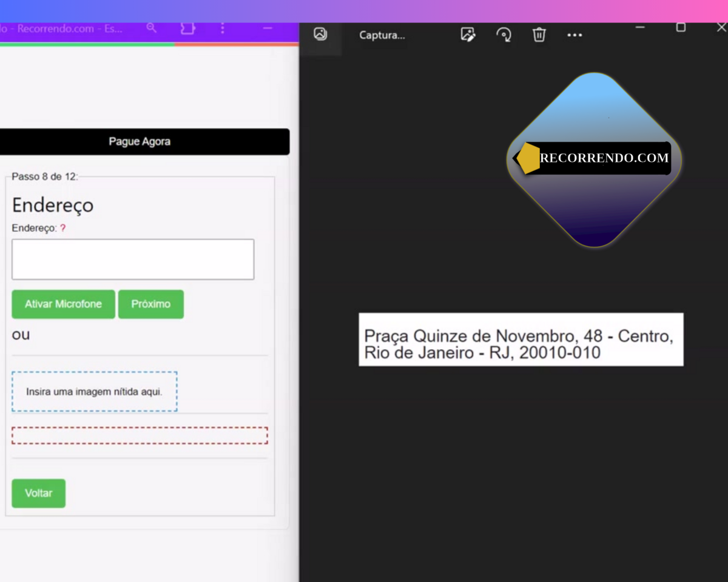Screen dimensions: 728x582
Task: Click the Photos app picture icon beside Captura
Action: click(320, 35)
